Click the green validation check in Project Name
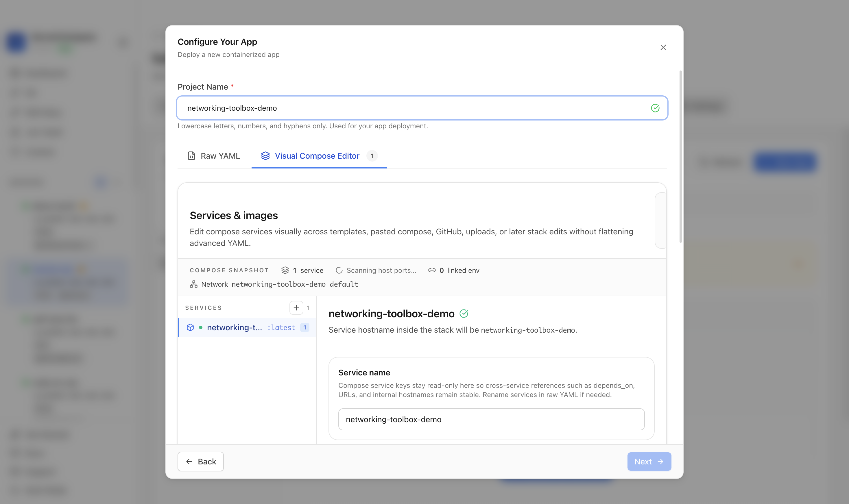 (x=655, y=108)
